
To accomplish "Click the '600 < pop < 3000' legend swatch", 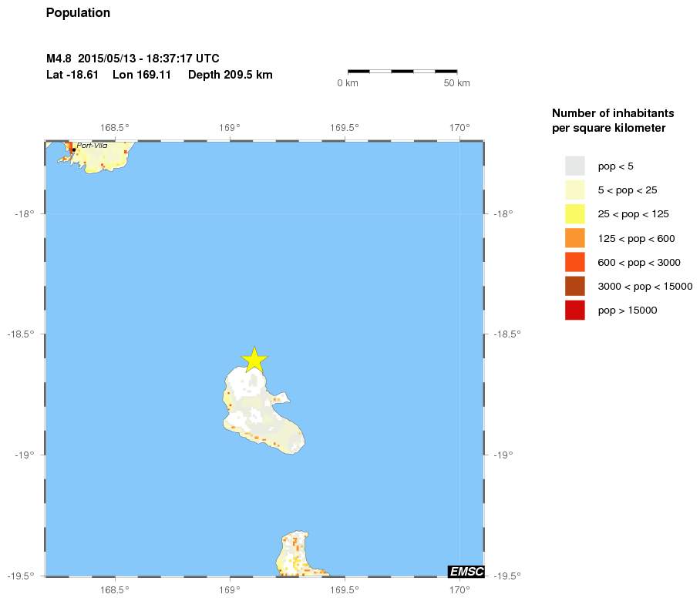I will [575, 262].
